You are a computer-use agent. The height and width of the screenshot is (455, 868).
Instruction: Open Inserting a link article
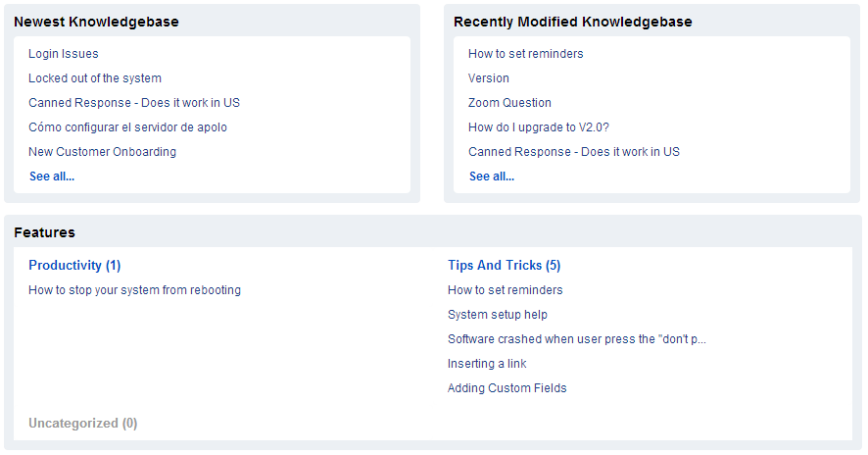pyautogui.click(x=487, y=363)
